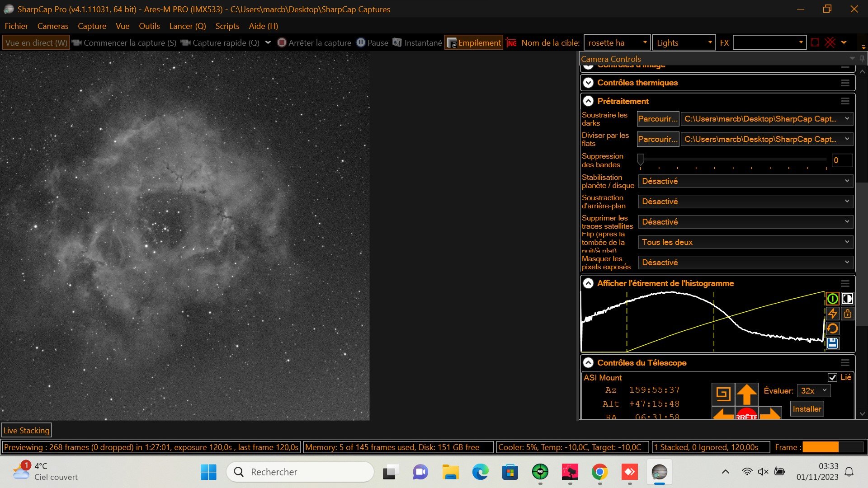Open the PHD2 guiding app in taskbar
Screen dimensions: 868x488
[540, 472]
